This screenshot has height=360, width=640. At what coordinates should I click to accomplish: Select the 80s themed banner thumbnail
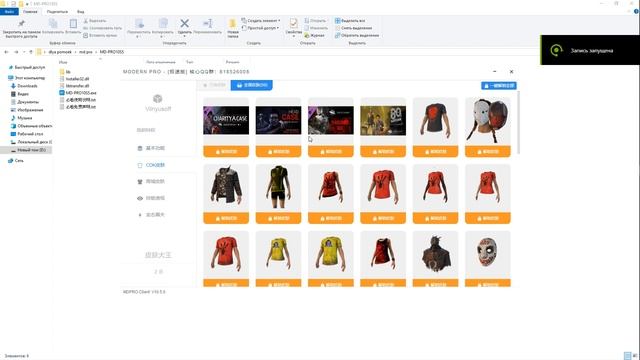pos(383,120)
